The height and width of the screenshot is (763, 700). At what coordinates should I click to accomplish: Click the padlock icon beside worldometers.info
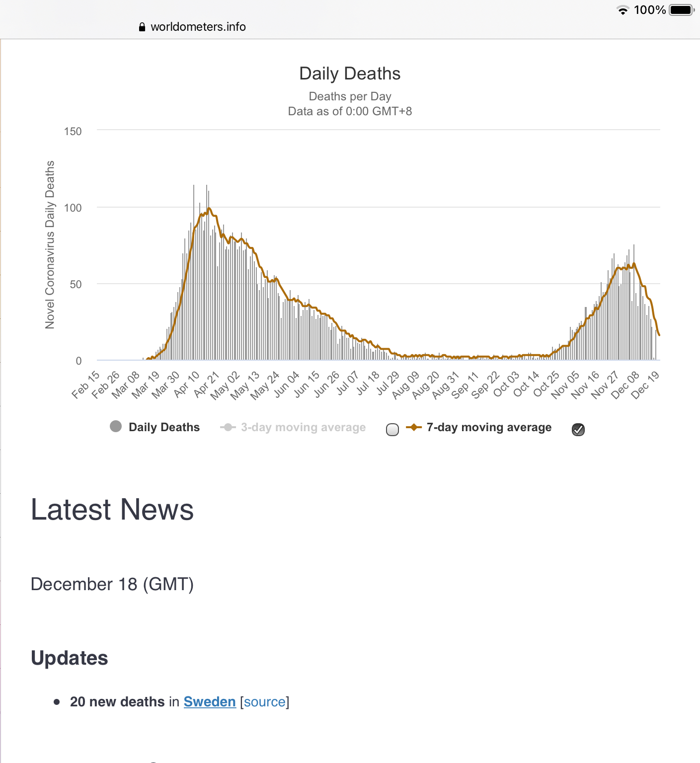coord(142,27)
